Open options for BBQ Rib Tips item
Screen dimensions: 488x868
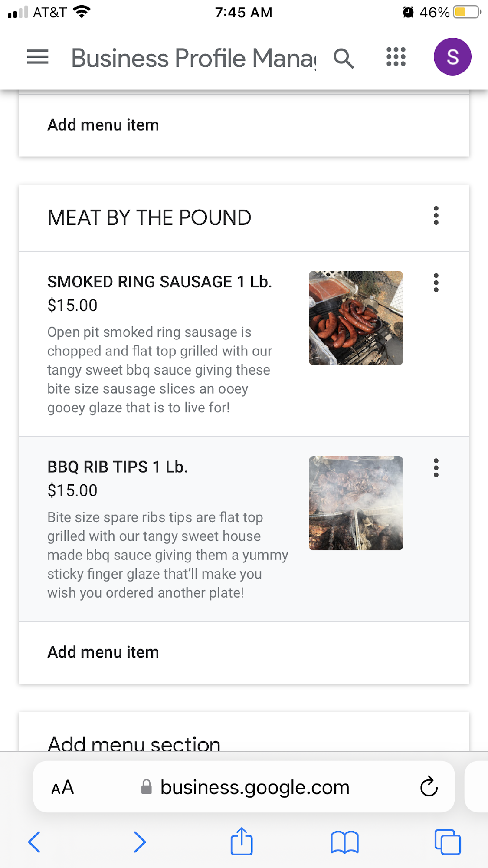click(436, 468)
